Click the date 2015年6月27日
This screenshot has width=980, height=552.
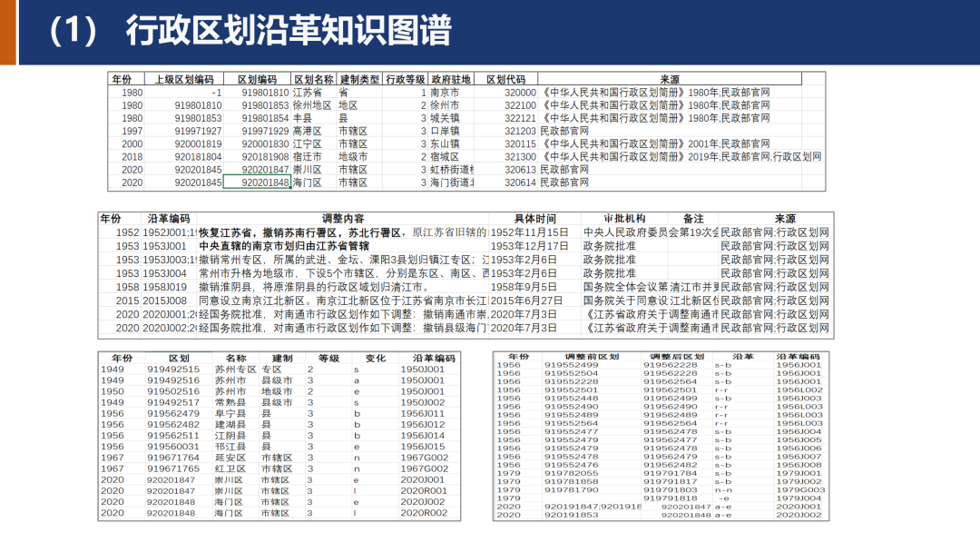coord(526,301)
